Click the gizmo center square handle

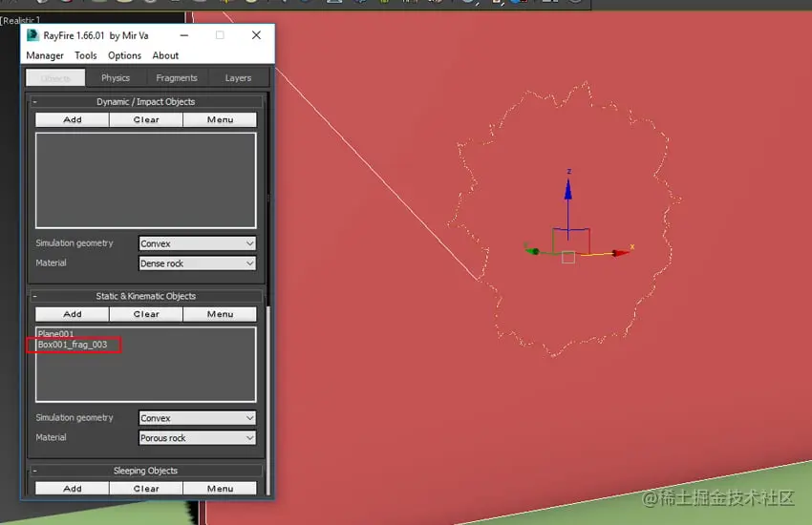point(568,257)
